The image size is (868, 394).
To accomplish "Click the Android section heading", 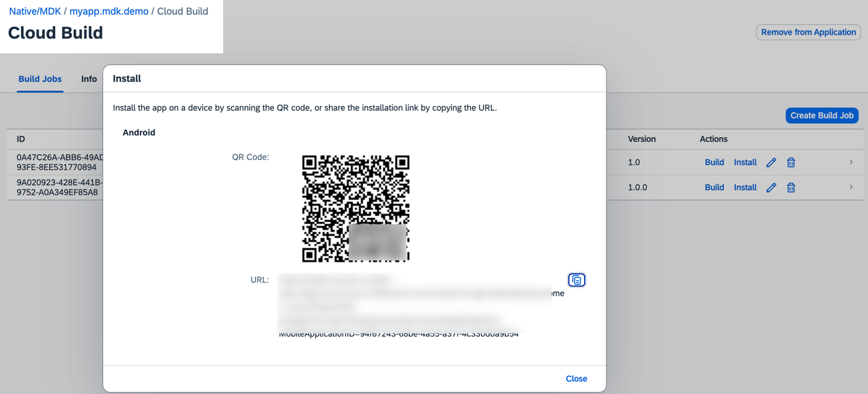I will (x=139, y=133).
